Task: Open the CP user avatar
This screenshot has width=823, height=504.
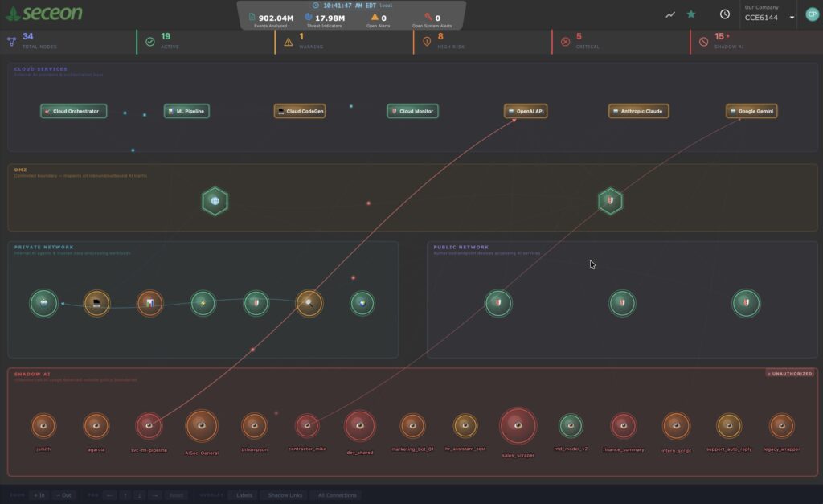Action: pos(812,14)
